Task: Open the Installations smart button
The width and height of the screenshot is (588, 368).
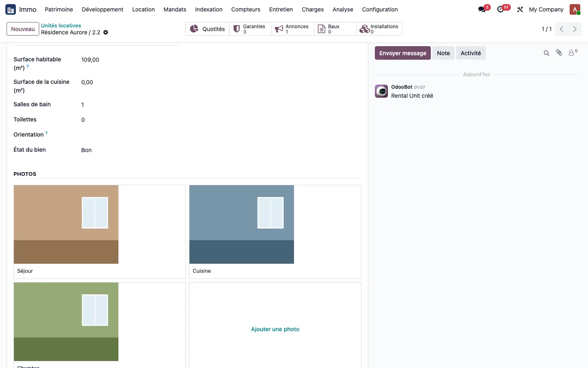Action: click(x=379, y=29)
